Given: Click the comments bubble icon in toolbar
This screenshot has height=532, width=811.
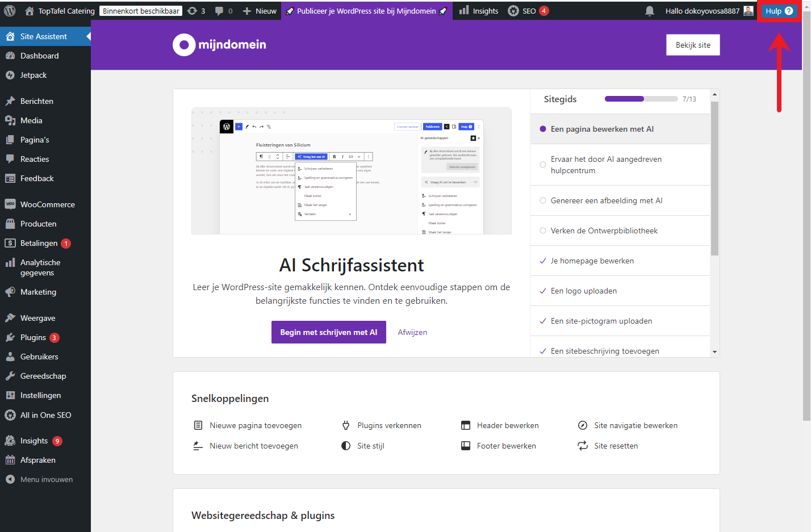Looking at the screenshot, I should [219, 11].
